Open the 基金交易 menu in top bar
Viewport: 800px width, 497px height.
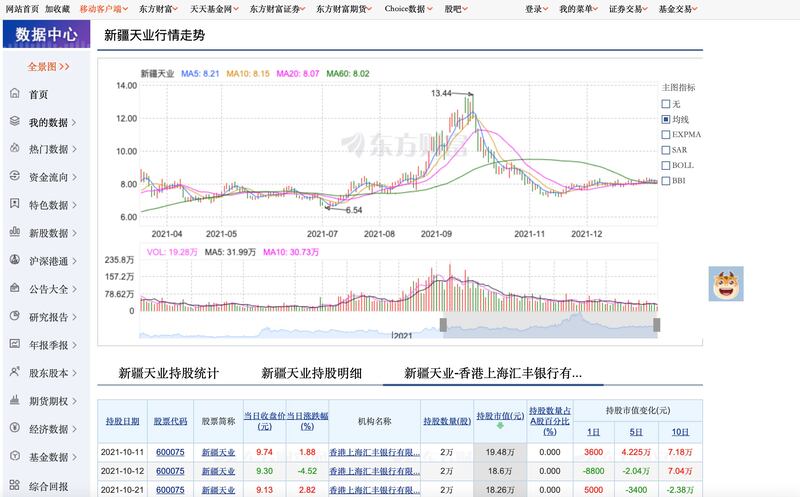click(678, 9)
